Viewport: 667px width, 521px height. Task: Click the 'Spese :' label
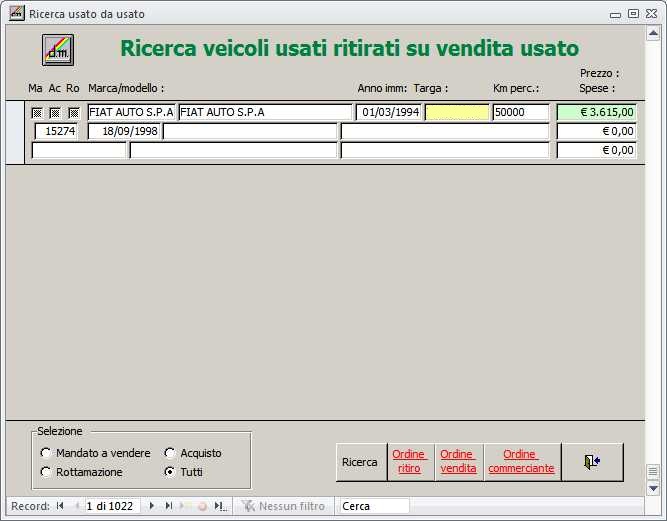tap(597, 88)
